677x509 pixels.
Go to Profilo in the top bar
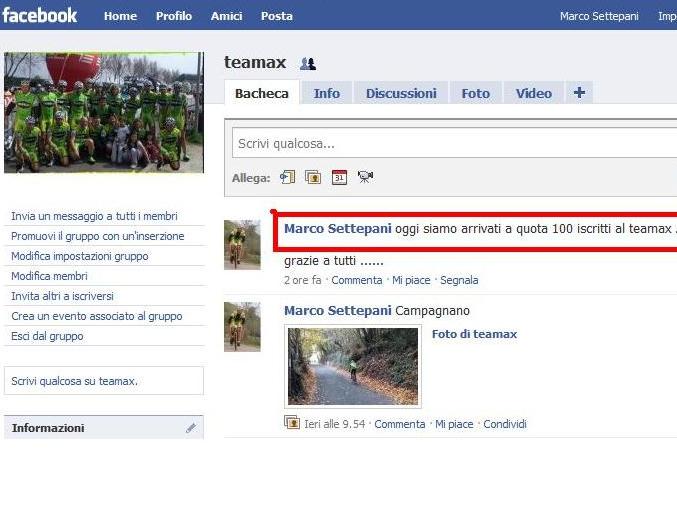(174, 16)
